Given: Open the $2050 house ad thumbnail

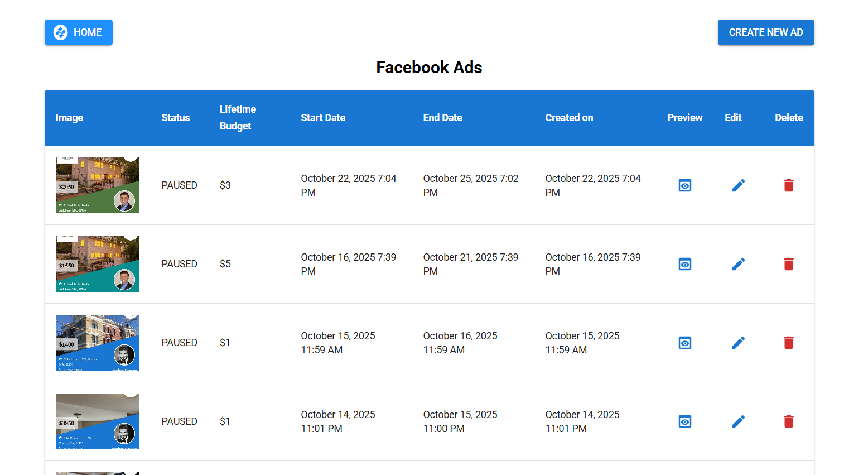Looking at the screenshot, I should tap(98, 185).
